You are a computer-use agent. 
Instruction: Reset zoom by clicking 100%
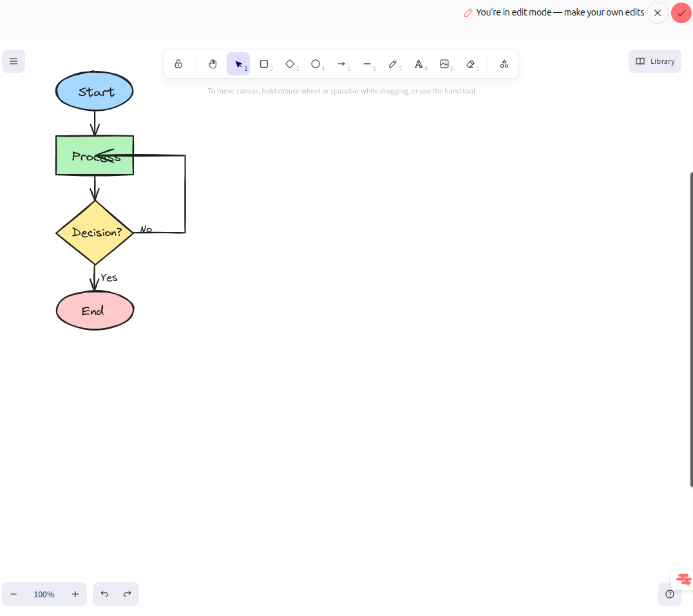tap(44, 594)
